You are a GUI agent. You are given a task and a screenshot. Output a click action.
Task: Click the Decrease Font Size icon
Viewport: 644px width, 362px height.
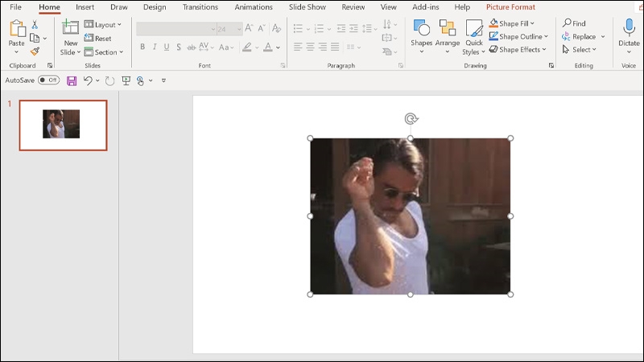(x=262, y=28)
